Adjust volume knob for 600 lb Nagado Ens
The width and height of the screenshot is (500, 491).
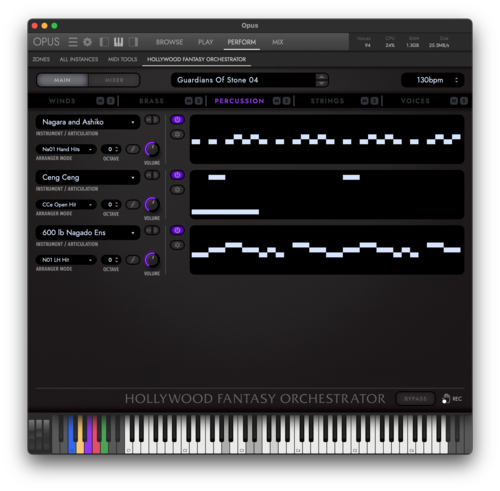[x=152, y=260]
